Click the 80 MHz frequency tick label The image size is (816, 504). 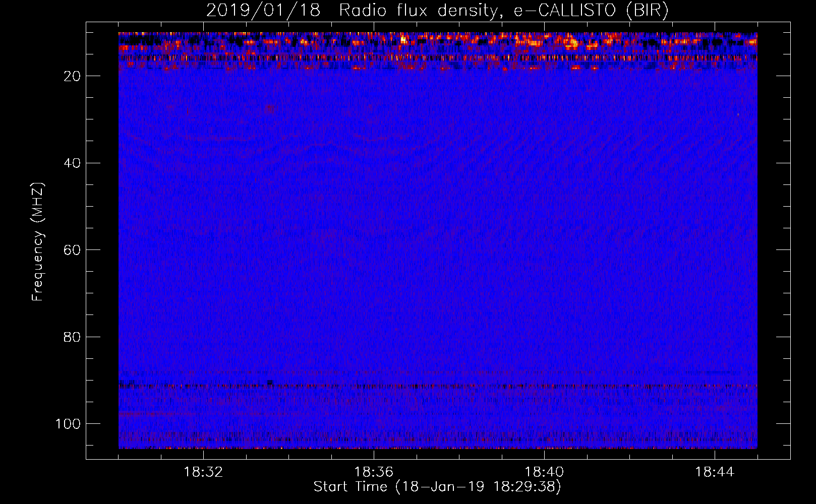(72, 337)
